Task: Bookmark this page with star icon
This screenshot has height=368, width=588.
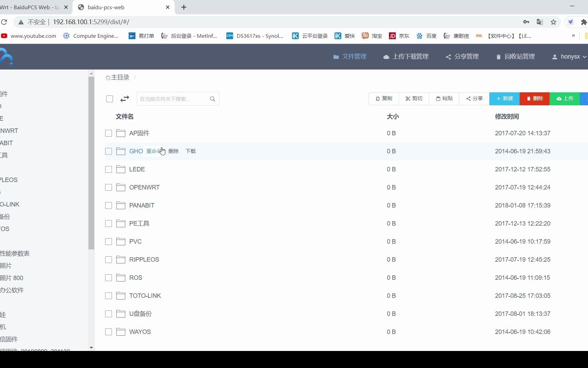Action: (x=553, y=22)
